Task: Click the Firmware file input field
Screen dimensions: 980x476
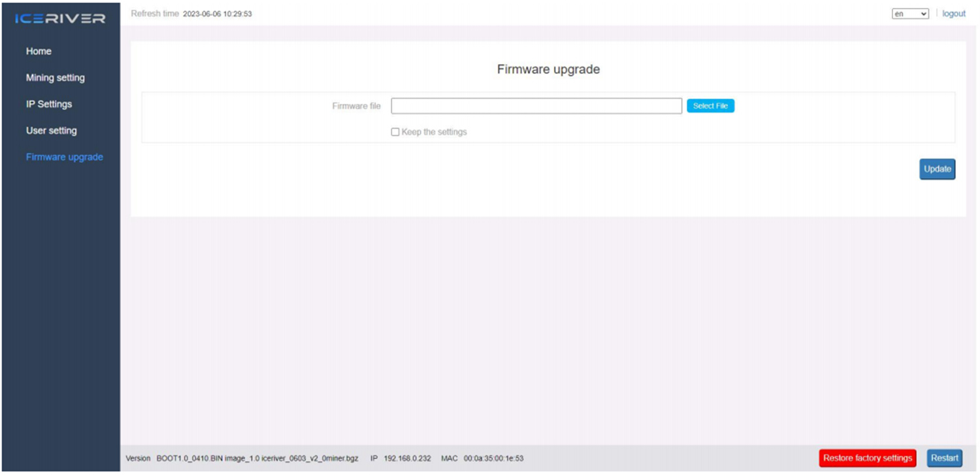Action: tap(536, 106)
